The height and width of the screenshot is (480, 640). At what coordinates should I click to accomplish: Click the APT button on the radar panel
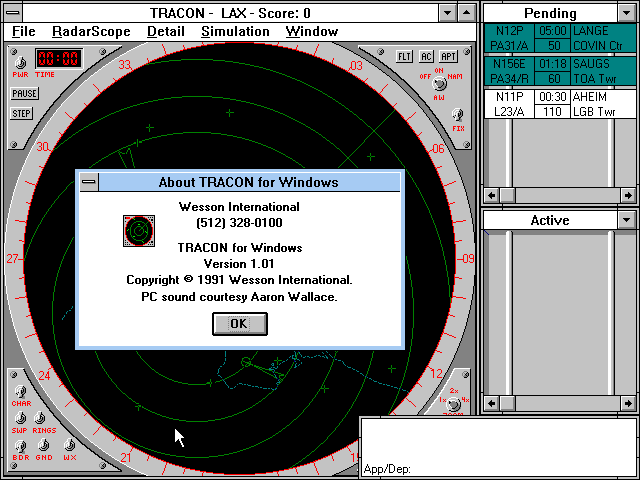pos(448,56)
